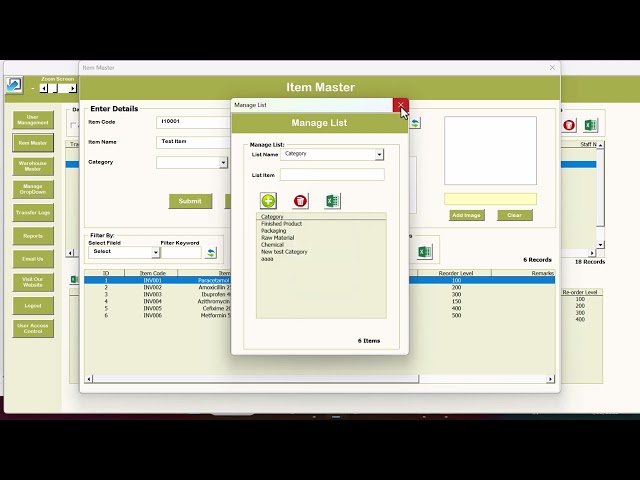The width and height of the screenshot is (640, 480).
Task: Click red delete icon in background window top right
Action: click(569, 125)
